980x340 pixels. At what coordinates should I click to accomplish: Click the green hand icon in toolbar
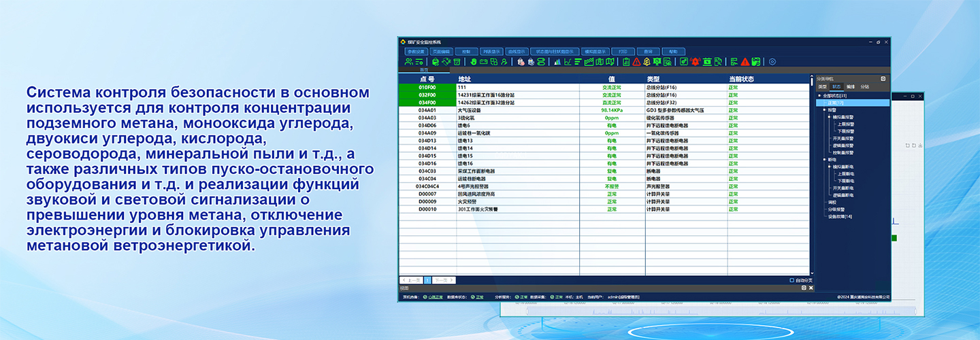474,62
